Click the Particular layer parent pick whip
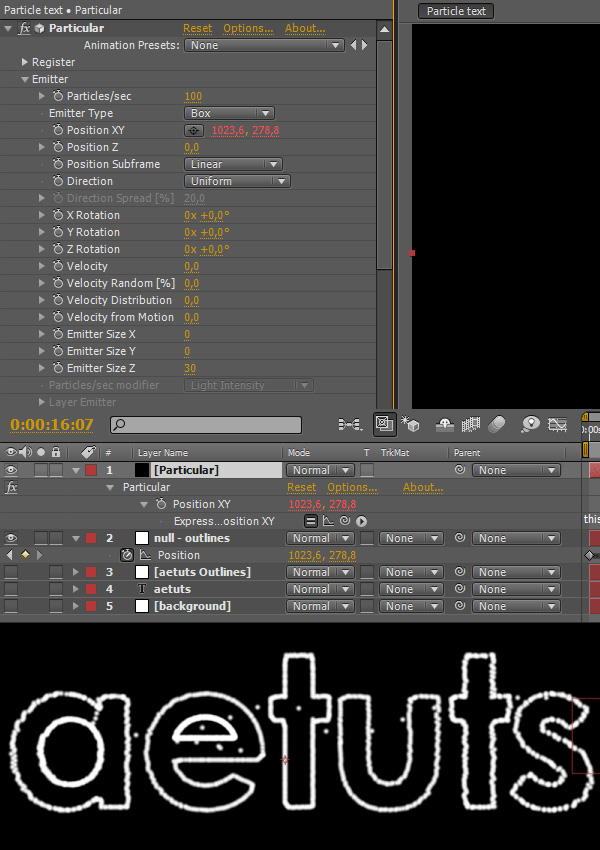Screen dimensions: 600x850 pyautogui.click(x=460, y=470)
